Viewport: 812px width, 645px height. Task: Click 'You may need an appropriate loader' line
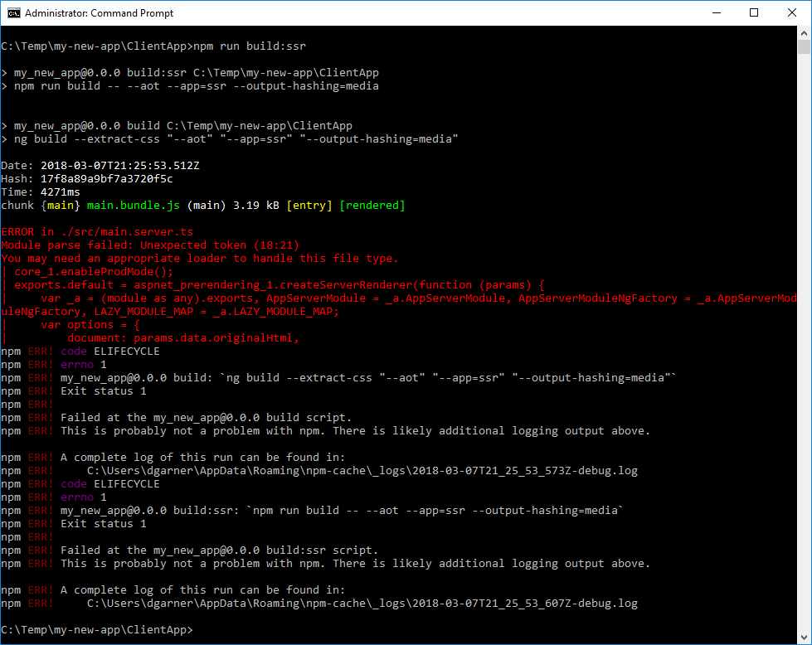point(199,259)
